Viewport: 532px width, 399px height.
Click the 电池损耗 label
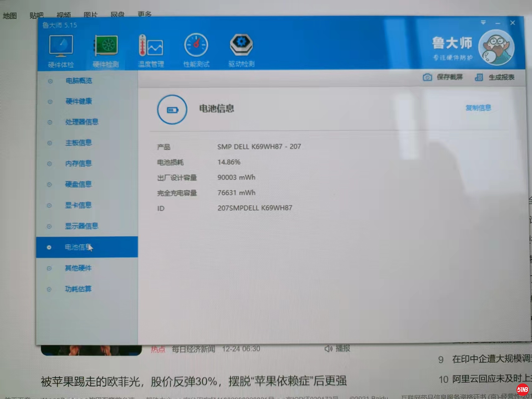pyautogui.click(x=170, y=162)
